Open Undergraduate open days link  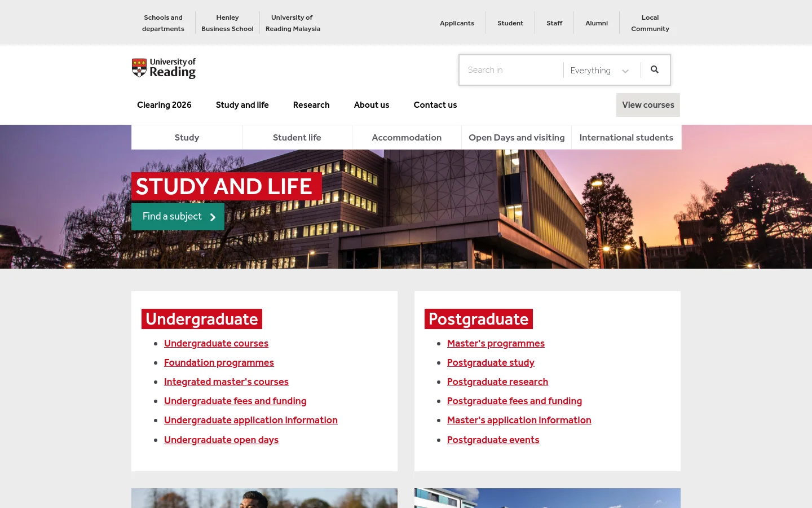pyautogui.click(x=221, y=440)
